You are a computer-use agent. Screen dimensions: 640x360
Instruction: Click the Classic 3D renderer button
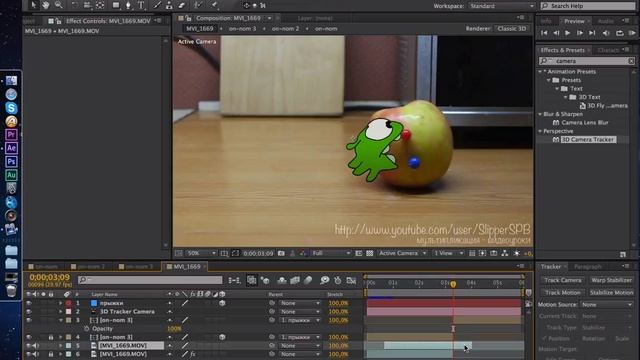pos(511,29)
